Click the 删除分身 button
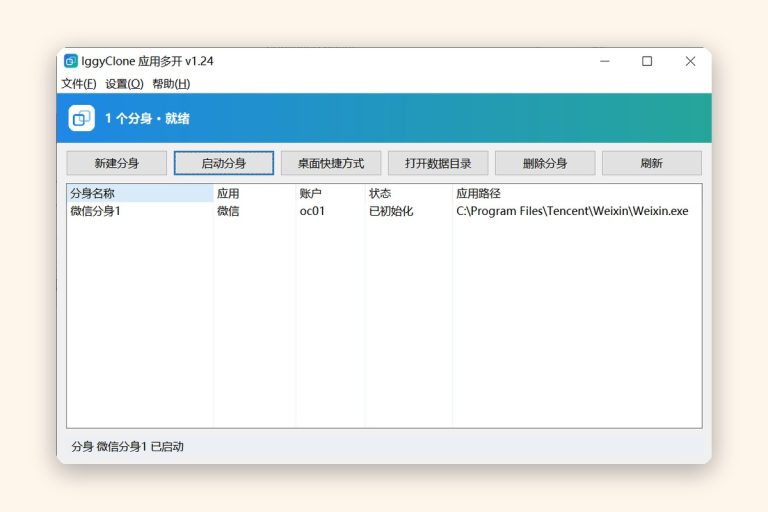 (545, 163)
